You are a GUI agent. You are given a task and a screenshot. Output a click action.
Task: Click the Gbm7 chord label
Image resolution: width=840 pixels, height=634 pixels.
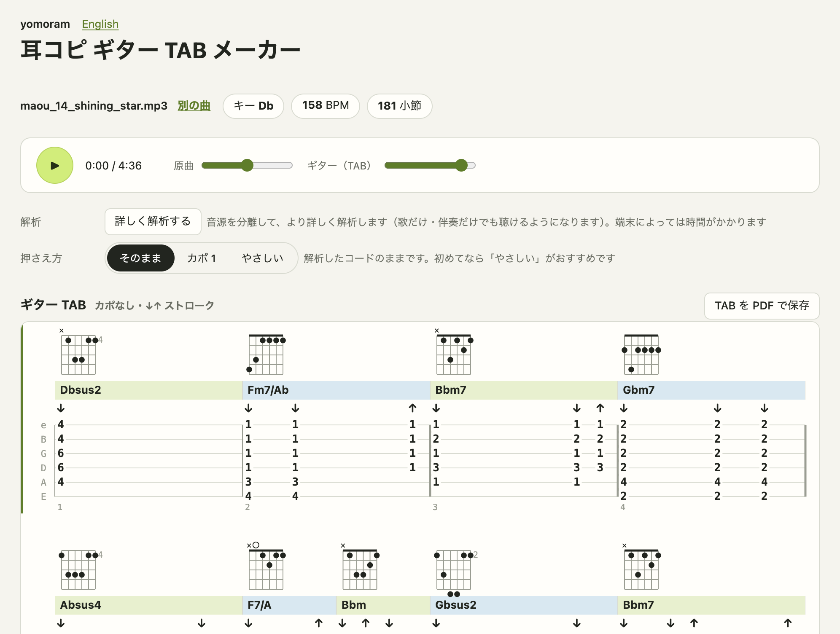coord(638,390)
